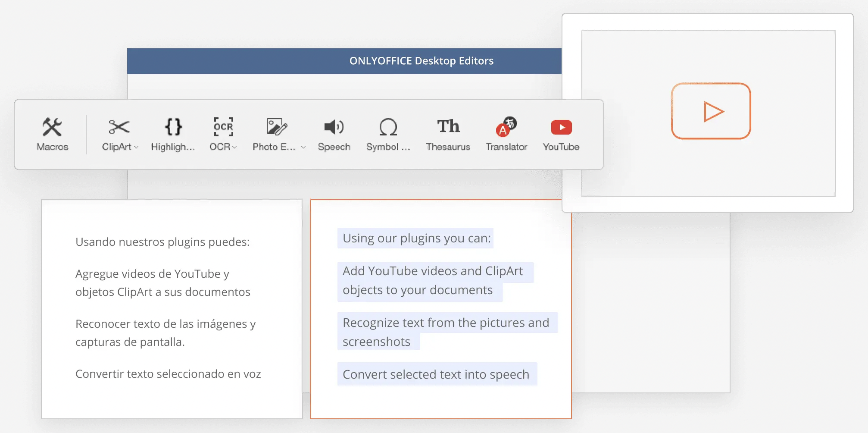
Task: Click the ONLYOFFICE Desktop Editors title
Action: [422, 61]
